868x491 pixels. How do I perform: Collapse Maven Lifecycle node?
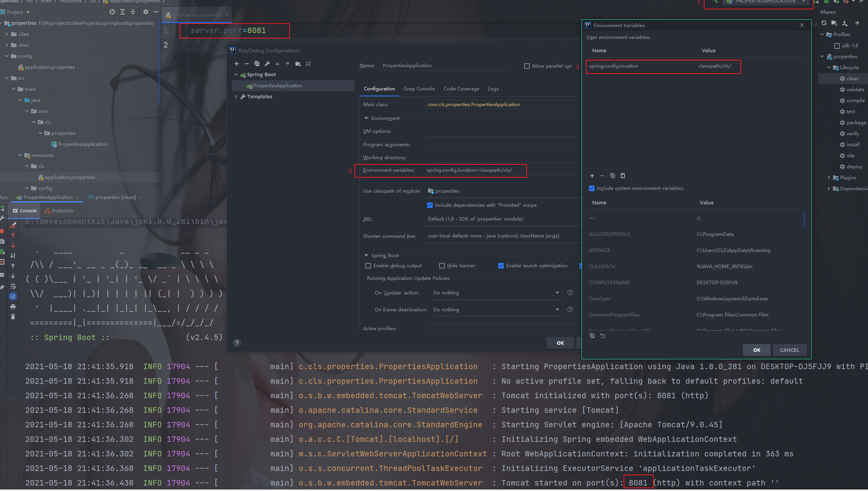click(829, 68)
